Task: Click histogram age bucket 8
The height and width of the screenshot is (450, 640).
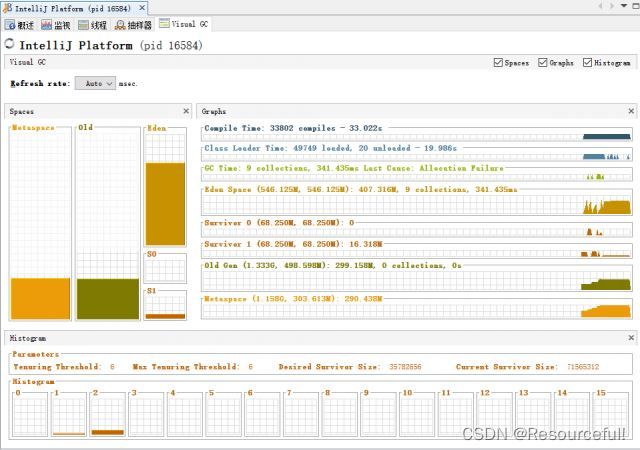Action: pos(340,414)
